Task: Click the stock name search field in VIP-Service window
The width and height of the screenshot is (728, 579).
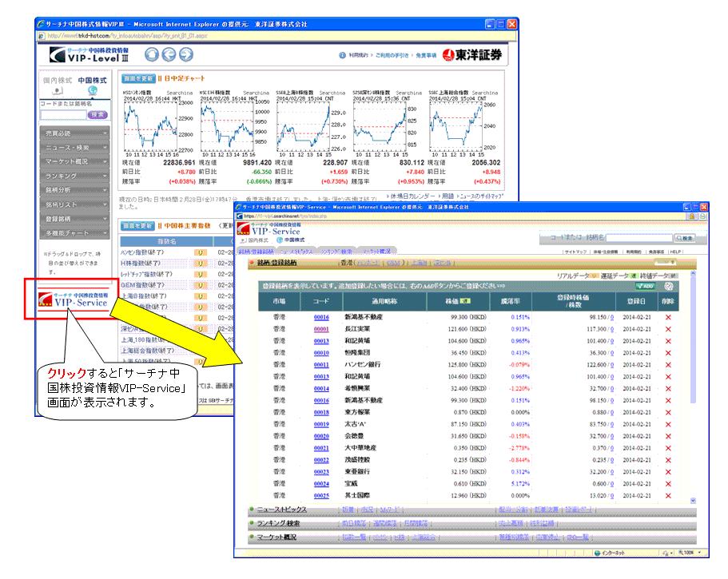Action: click(638, 238)
